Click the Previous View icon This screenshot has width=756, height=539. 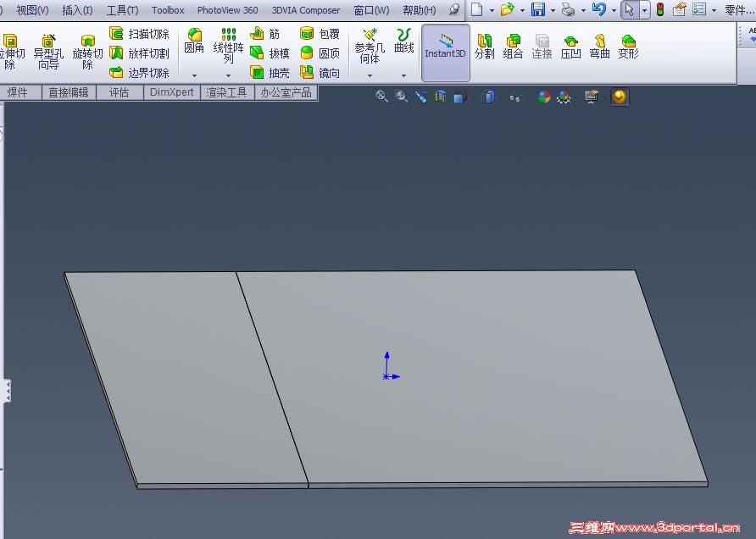click(421, 97)
